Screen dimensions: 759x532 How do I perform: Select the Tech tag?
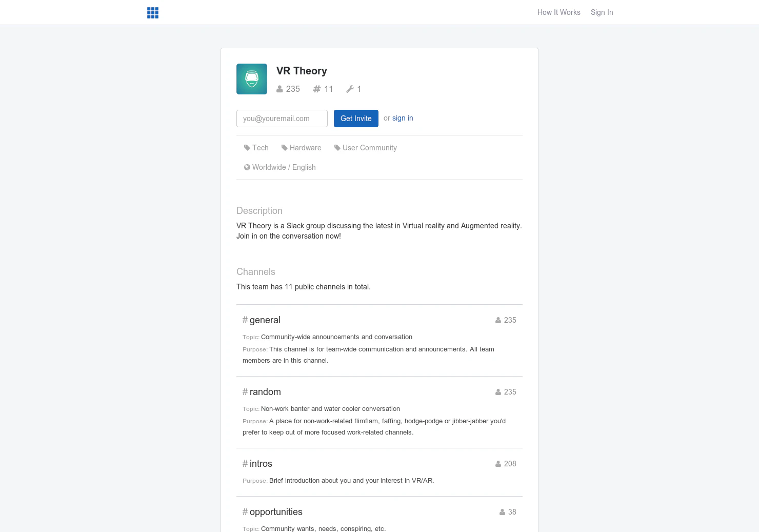260,148
